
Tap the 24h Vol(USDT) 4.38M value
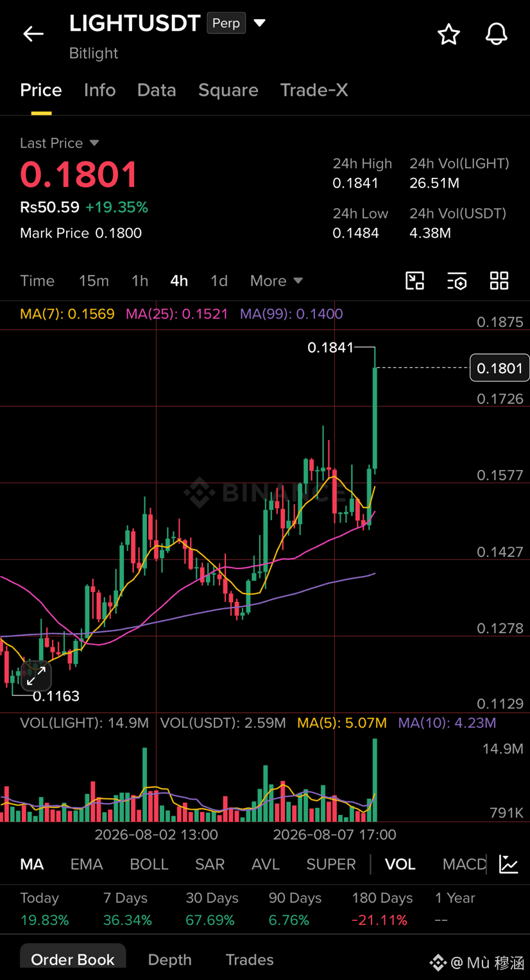click(x=430, y=233)
